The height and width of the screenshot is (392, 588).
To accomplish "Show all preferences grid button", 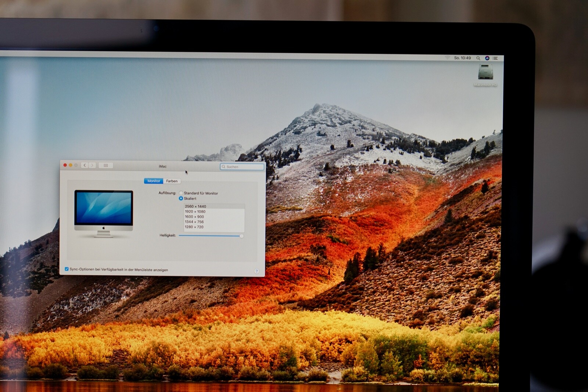I will tap(106, 165).
